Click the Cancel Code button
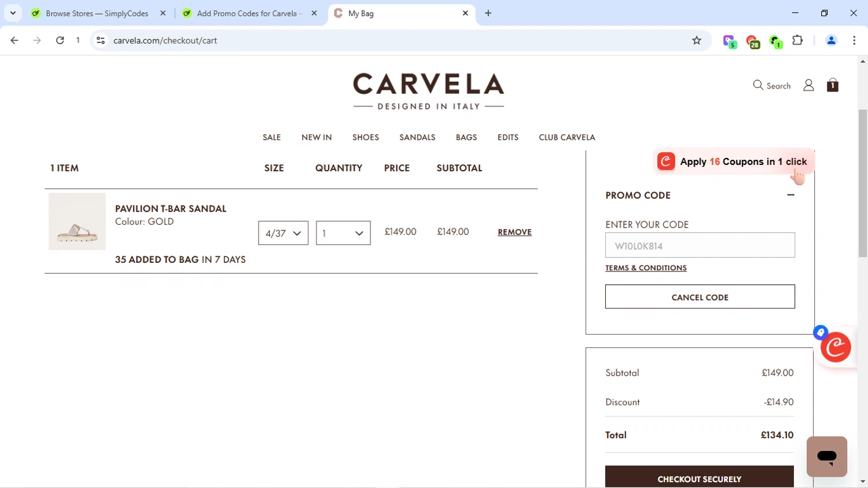 tap(700, 296)
